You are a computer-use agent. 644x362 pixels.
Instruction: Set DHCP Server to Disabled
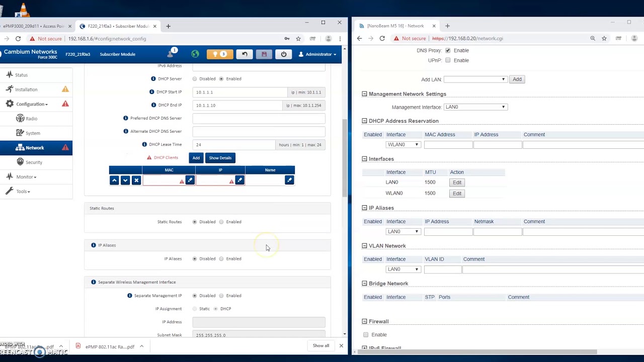tap(195, 79)
